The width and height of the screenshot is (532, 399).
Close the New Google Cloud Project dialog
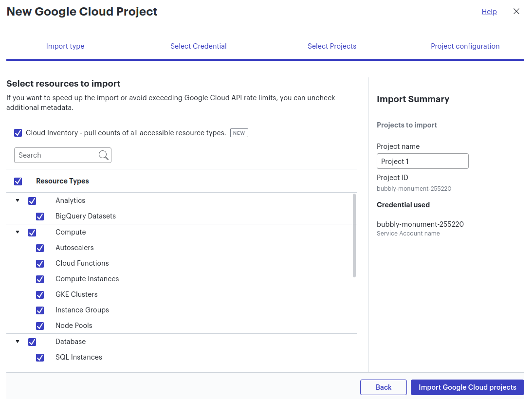[x=516, y=12]
